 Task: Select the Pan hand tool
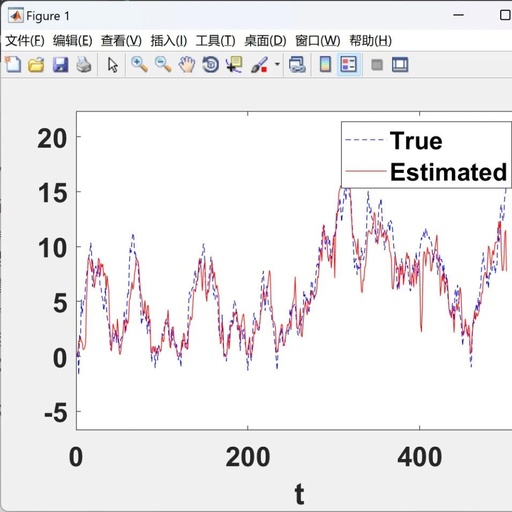pyautogui.click(x=187, y=64)
